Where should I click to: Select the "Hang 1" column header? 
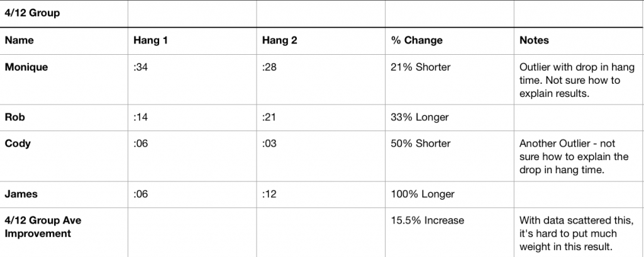150,40
